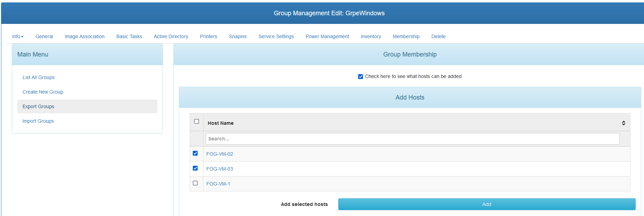Open the FOG-VM-02 host link
Viewport: 644px width, 216px height.
[220, 154]
